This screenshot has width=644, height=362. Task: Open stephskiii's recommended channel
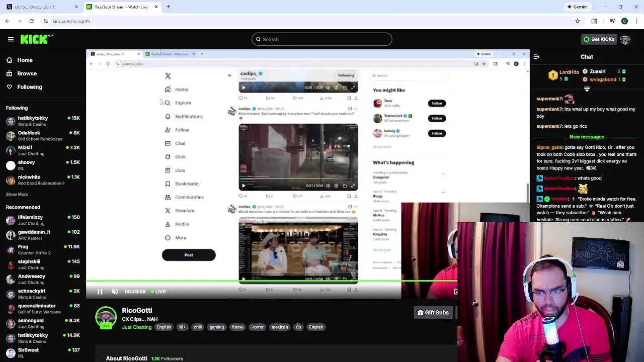(x=43, y=264)
